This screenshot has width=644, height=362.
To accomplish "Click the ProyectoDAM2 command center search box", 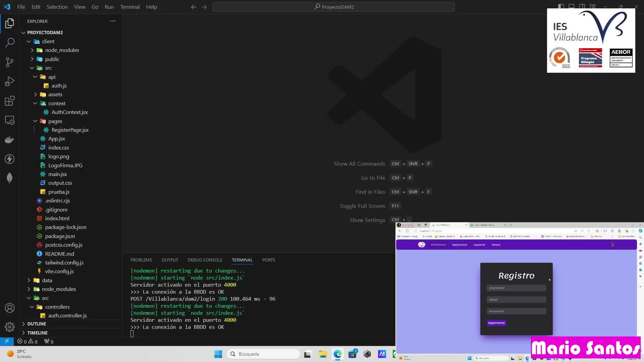I will point(334,7).
